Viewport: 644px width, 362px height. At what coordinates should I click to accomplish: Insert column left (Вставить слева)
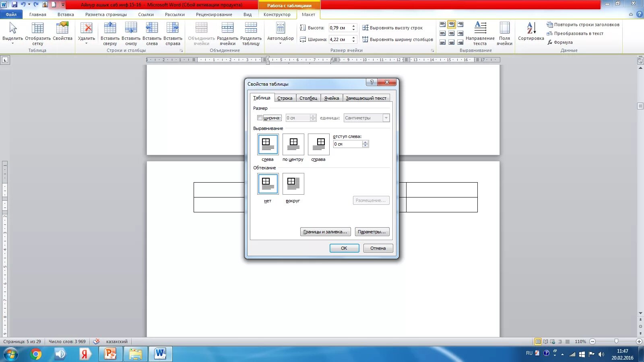point(152,33)
